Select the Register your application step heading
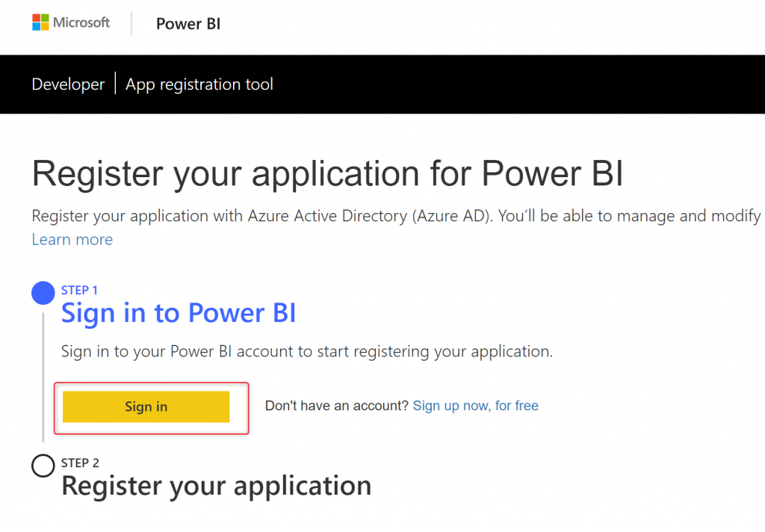This screenshot has width=765, height=532. pyautogui.click(x=216, y=486)
